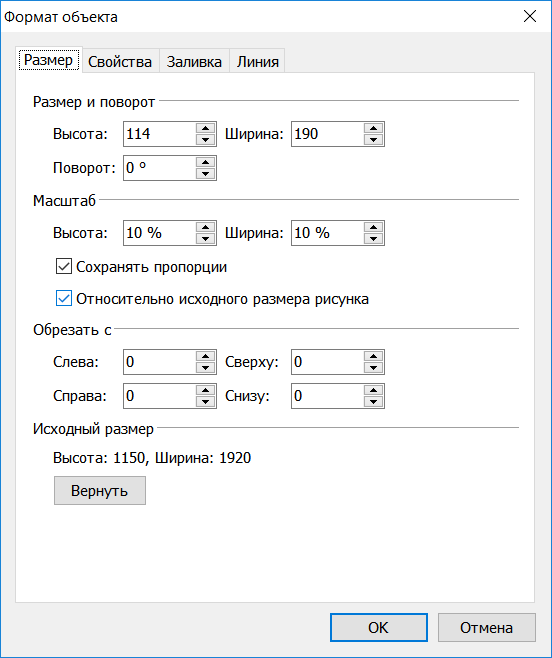552x658 pixels.
Task: Increase the size Высота value with up arrow
Action: pos(205,128)
